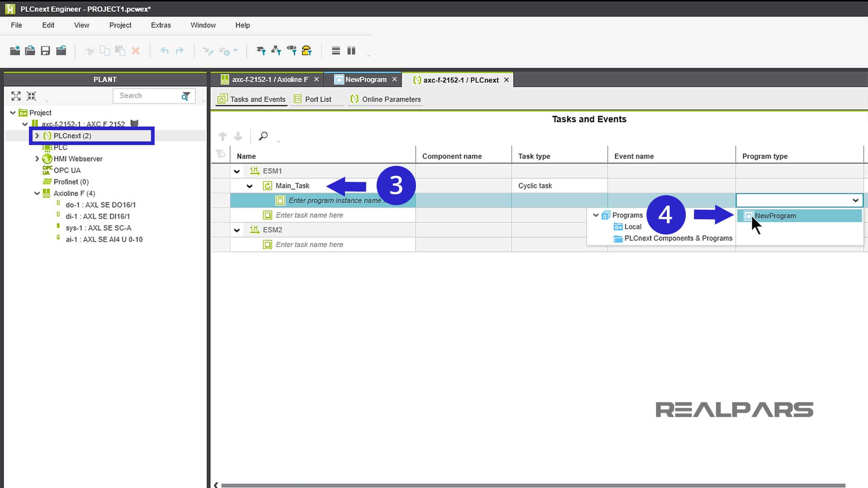The image size is (868, 488).
Task: Click the Cut scissors icon
Action: click(x=90, y=51)
